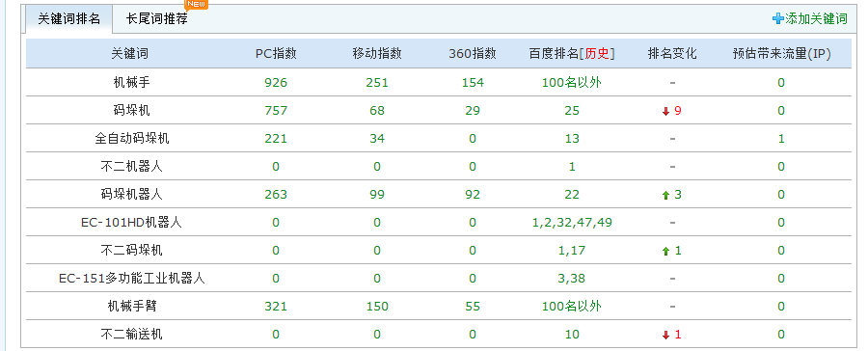Click Baidu ranking 25 for 码垛机
The width and height of the screenshot is (868, 351).
click(x=572, y=111)
